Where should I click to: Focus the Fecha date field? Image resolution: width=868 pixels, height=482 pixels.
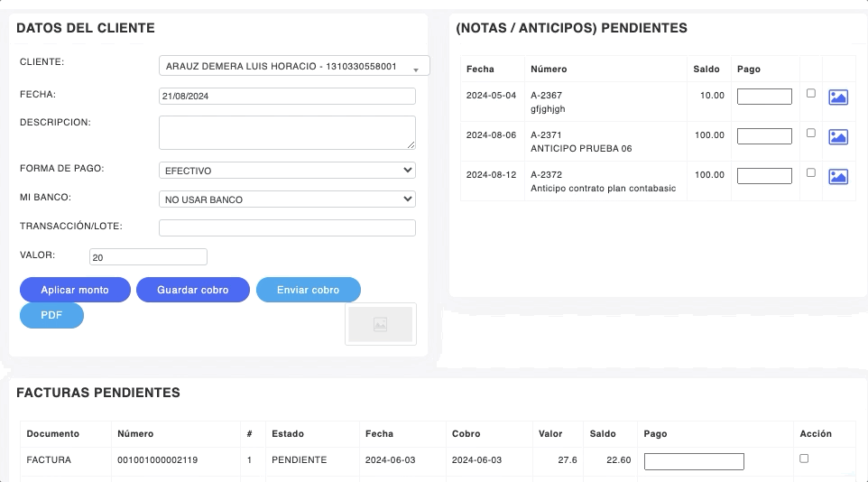[287, 96]
